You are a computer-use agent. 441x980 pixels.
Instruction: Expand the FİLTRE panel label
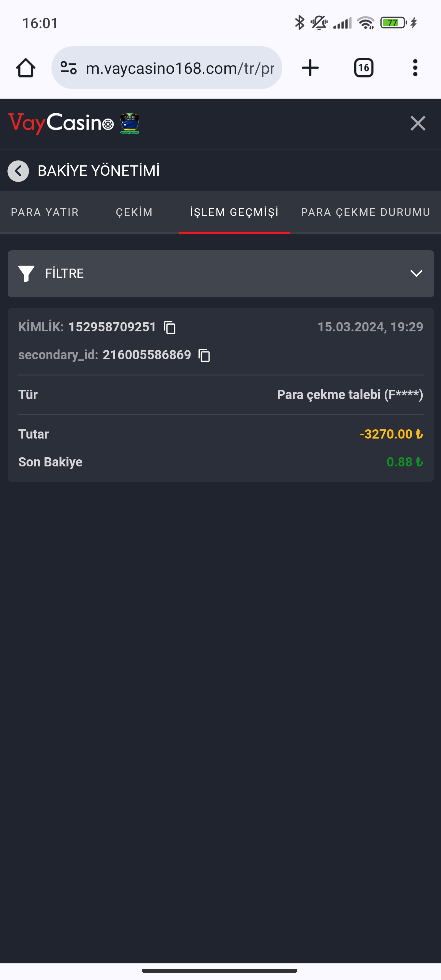coord(64,273)
